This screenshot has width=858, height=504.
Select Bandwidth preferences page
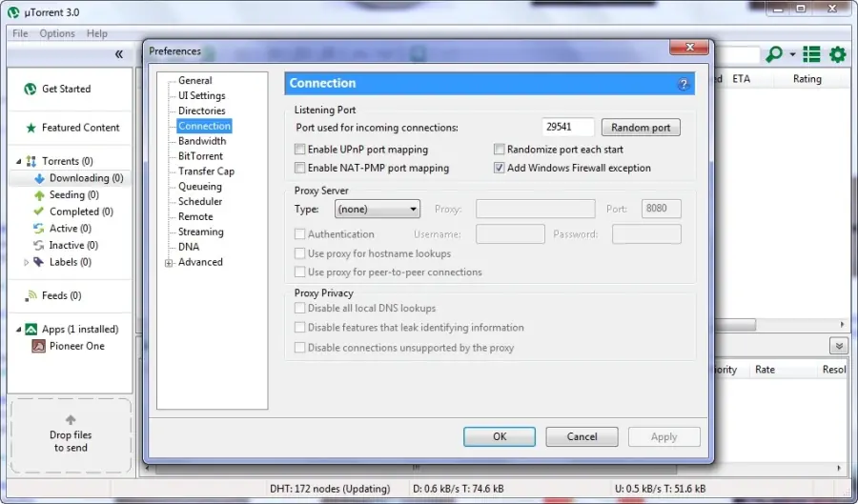[202, 141]
